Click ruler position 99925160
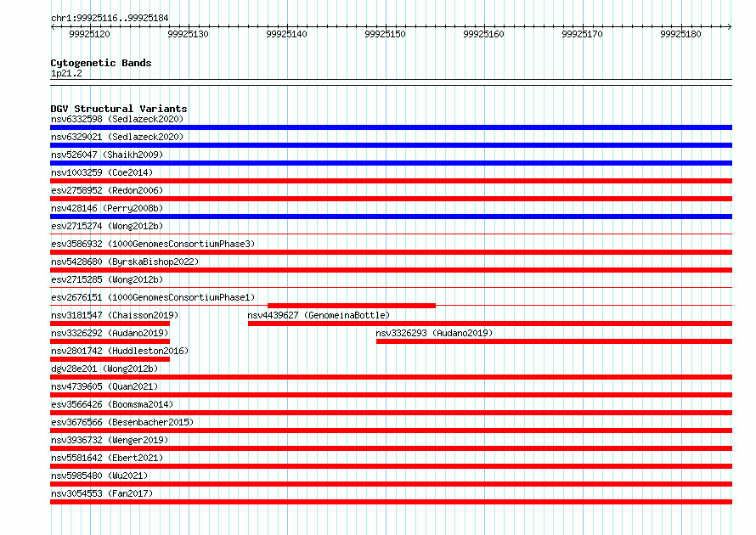Screen dimensions: 756x535 point(483,34)
